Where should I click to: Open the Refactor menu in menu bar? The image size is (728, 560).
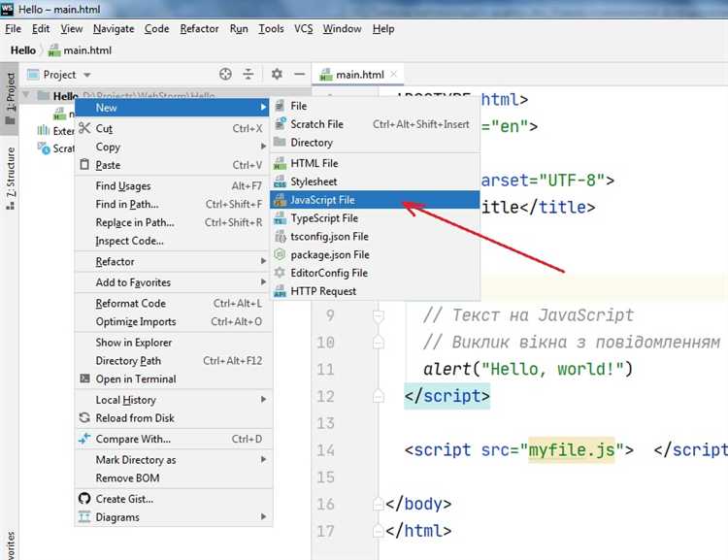[x=199, y=29]
